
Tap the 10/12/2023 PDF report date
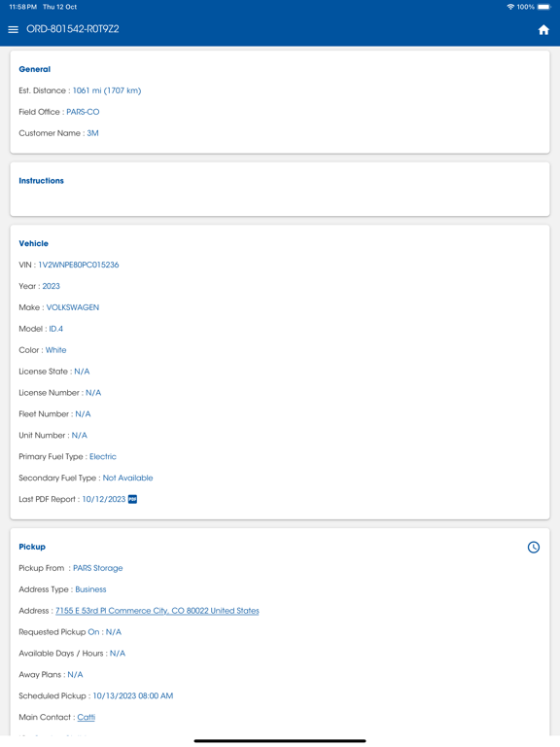pyautogui.click(x=104, y=499)
